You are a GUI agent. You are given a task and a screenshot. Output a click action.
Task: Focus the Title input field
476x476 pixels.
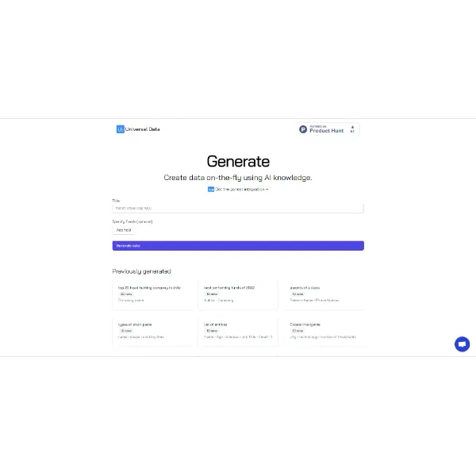[x=238, y=208]
